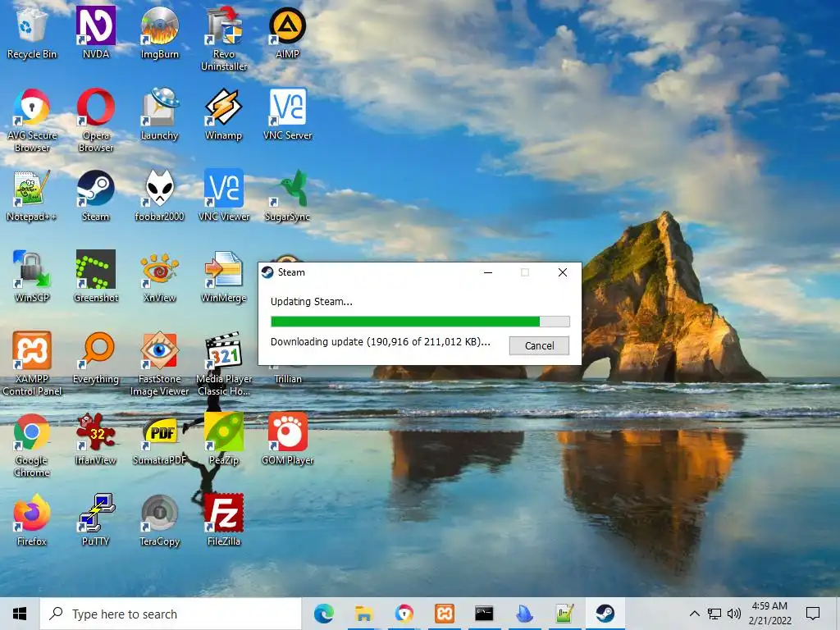Select the XnView desktop shortcut

(x=160, y=276)
